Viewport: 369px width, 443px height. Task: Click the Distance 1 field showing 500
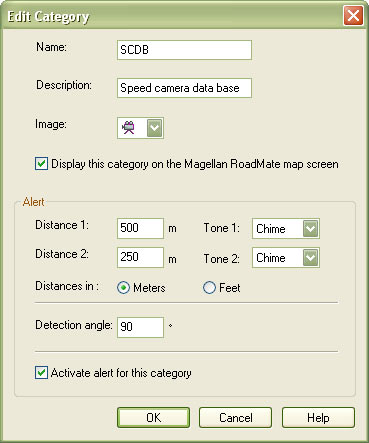click(140, 228)
